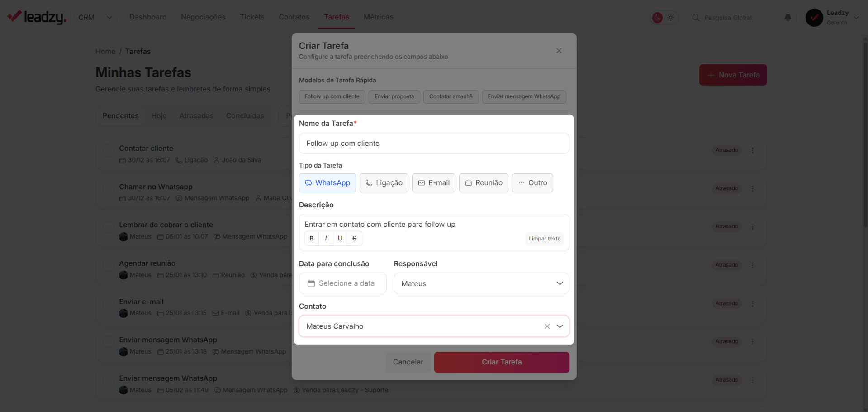Click Limpar texto button
This screenshot has height=412, width=868.
click(545, 239)
